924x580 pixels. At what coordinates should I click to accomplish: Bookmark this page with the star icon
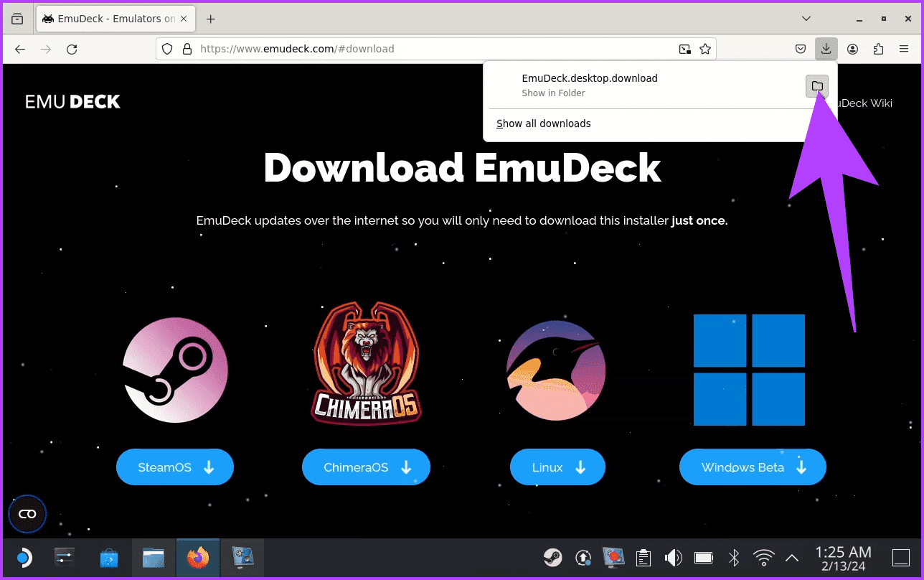coord(705,49)
